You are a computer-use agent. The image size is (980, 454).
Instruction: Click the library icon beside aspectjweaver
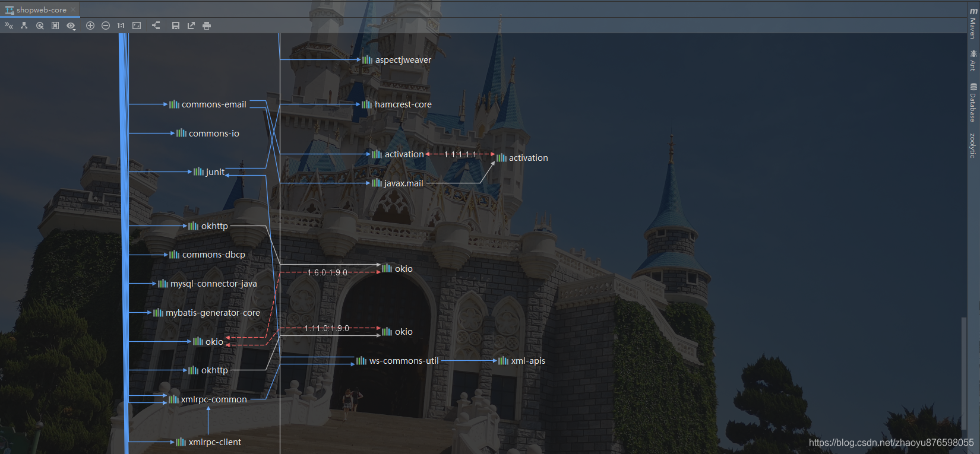(x=367, y=60)
